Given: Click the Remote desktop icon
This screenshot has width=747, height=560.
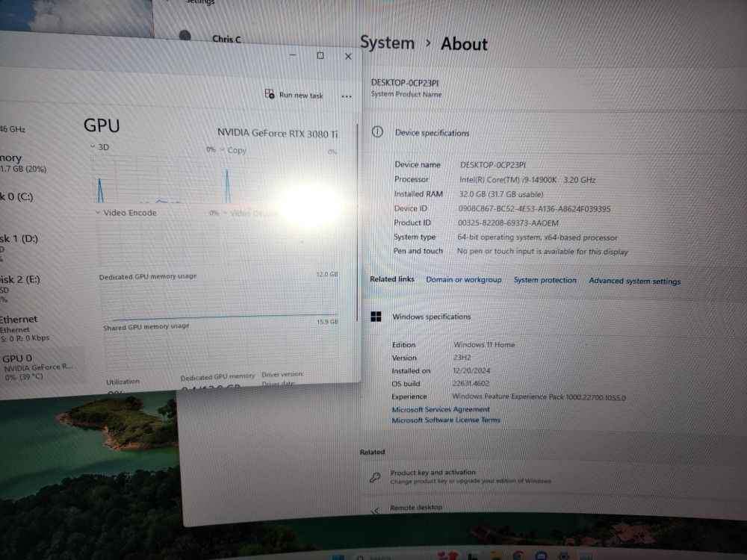Looking at the screenshot, I should click(x=375, y=511).
